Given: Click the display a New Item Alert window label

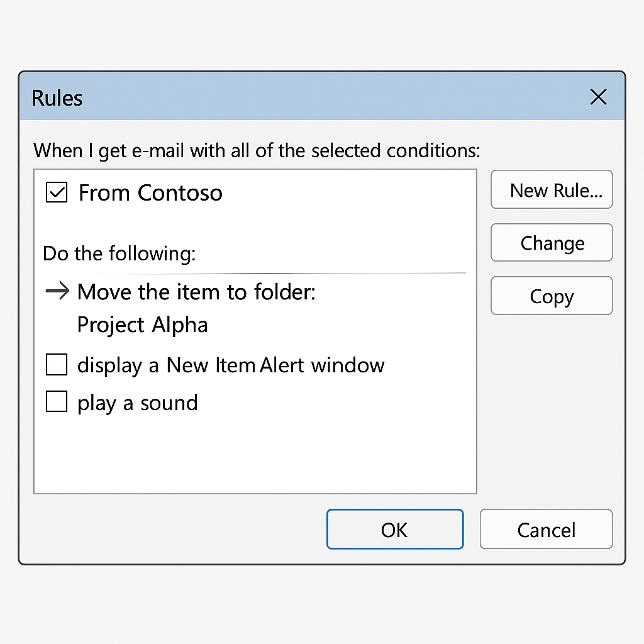Looking at the screenshot, I should pos(231,365).
